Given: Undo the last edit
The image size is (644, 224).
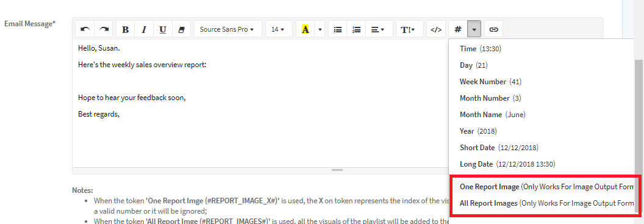Looking at the screenshot, I should point(85,29).
